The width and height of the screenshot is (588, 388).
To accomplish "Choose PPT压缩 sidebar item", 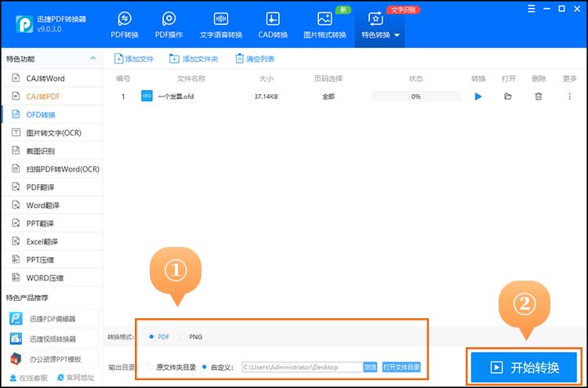I will (52, 259).
